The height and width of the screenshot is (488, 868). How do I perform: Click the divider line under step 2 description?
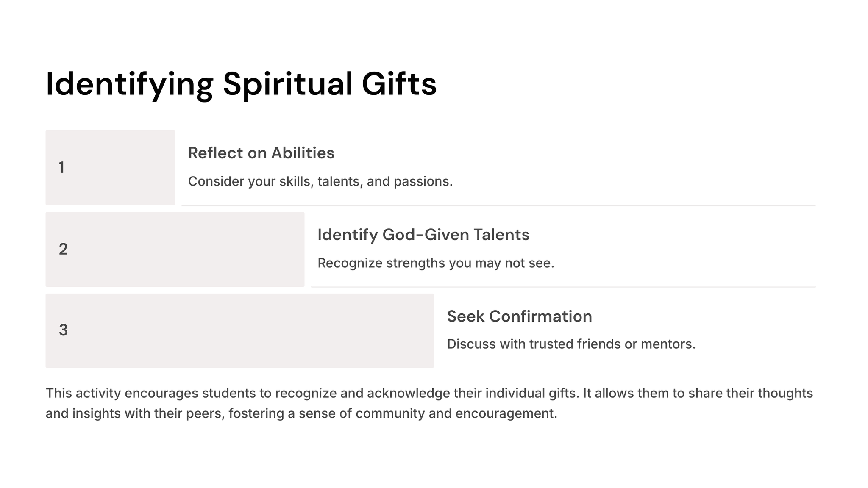pyautogui.click(x=563, y=287)
